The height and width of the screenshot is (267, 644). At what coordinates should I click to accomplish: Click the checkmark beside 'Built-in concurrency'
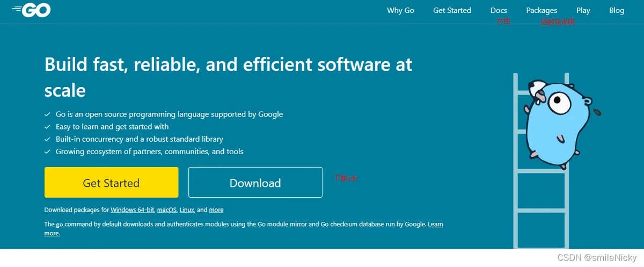tap(48, 139)
